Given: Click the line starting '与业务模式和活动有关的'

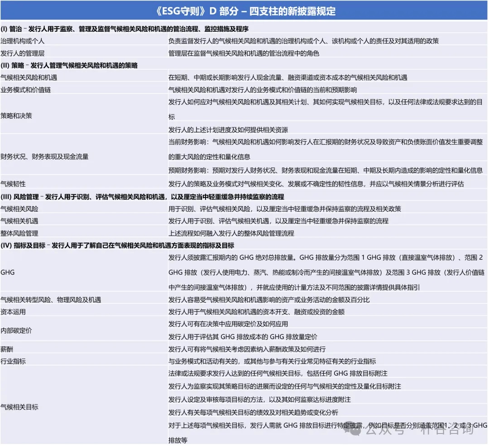Looking at the screenshot, I should [x=272, y=361].
